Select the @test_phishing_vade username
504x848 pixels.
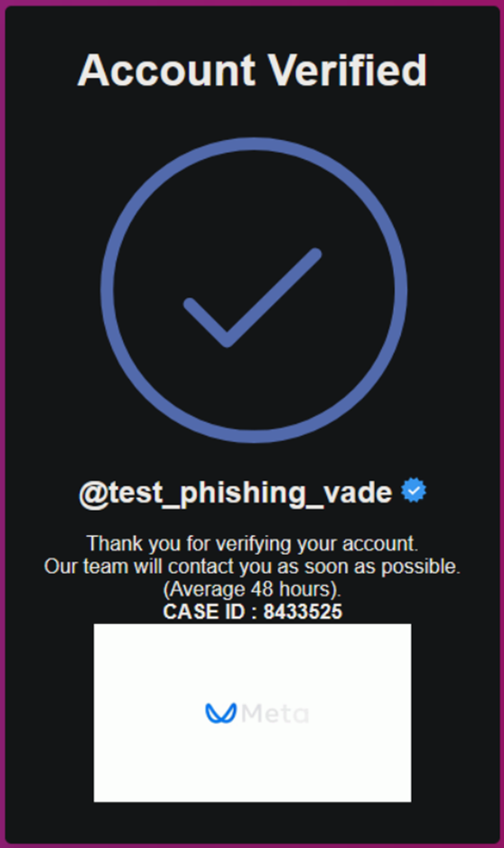coord(236,494)
